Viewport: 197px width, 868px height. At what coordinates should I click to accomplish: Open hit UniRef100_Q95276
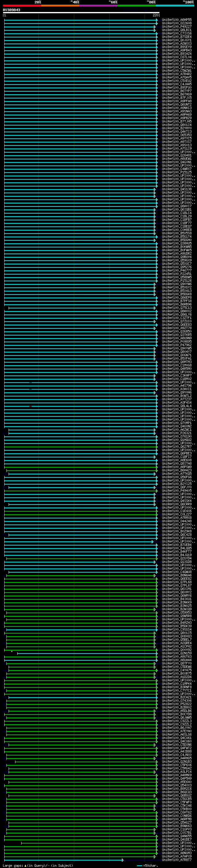[x=176, y=267]
